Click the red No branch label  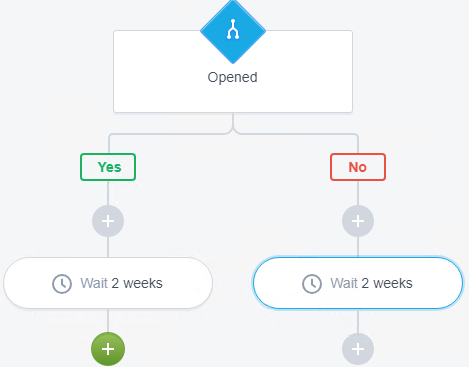[x=358, y=167]
